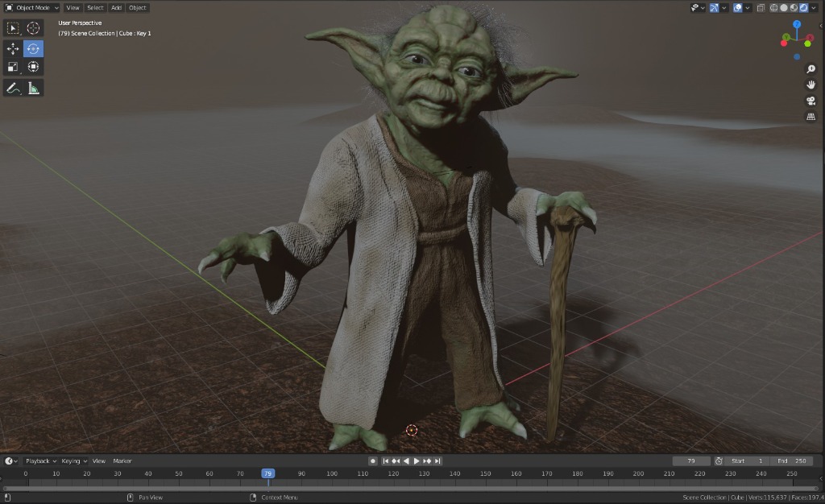Click the pan view hand icon
Viewport: 825px width, 504px height.
(810, 85)
